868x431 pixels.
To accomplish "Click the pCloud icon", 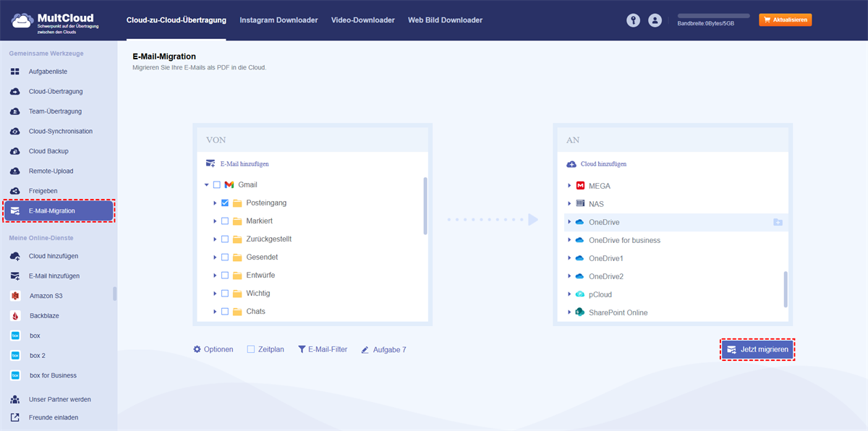I will click(580, 294).
